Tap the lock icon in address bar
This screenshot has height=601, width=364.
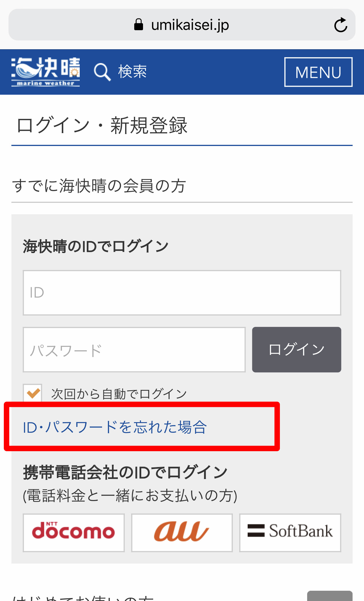(x=139, y=25)
